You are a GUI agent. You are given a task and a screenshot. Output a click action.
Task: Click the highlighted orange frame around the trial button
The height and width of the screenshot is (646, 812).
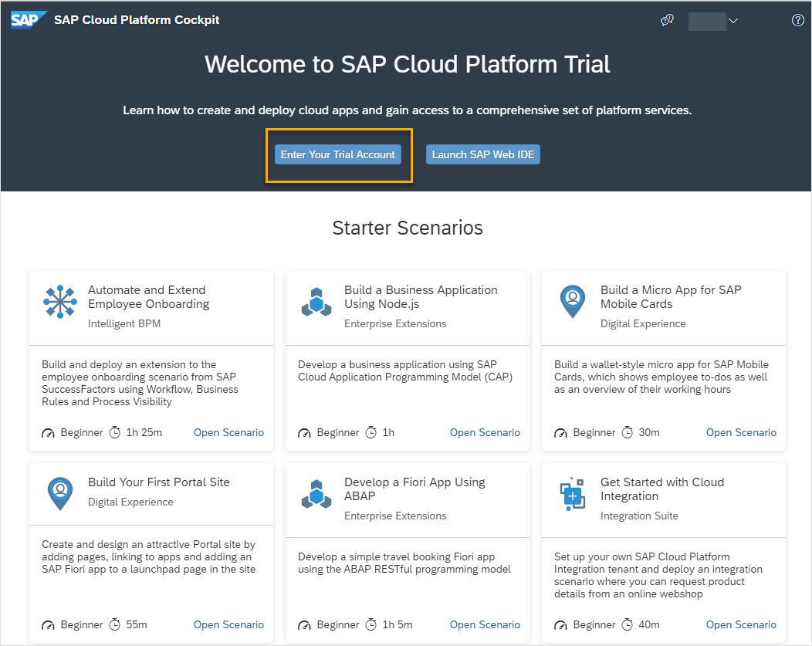(x=339, y=131)
